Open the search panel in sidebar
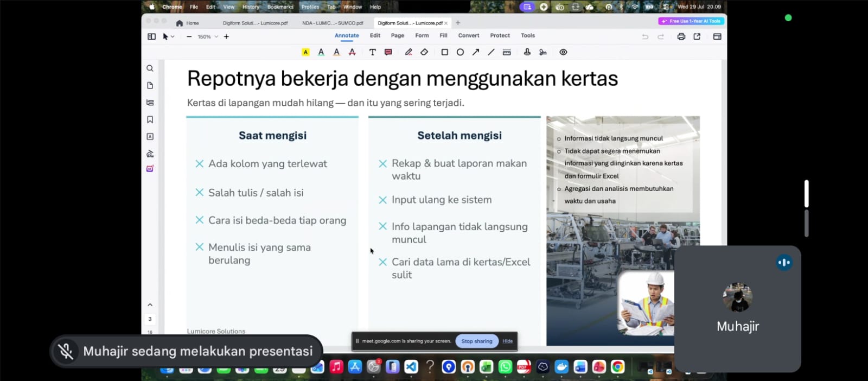 click(x=150, y=68)
